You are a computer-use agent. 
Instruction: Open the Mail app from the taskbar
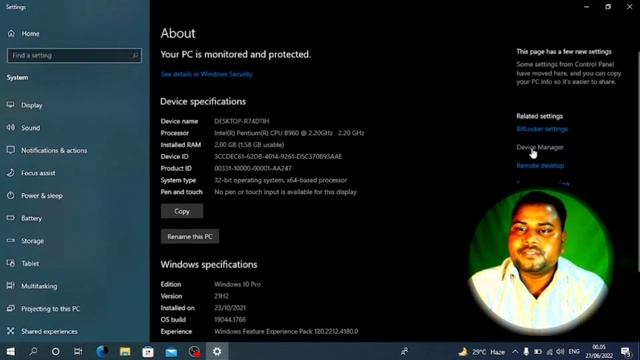click(x=171, y=351)
